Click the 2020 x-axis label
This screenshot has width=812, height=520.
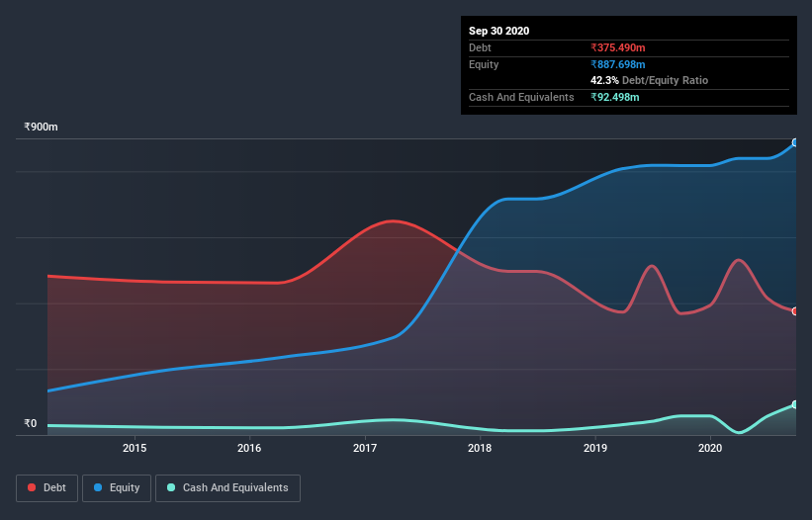710,448
